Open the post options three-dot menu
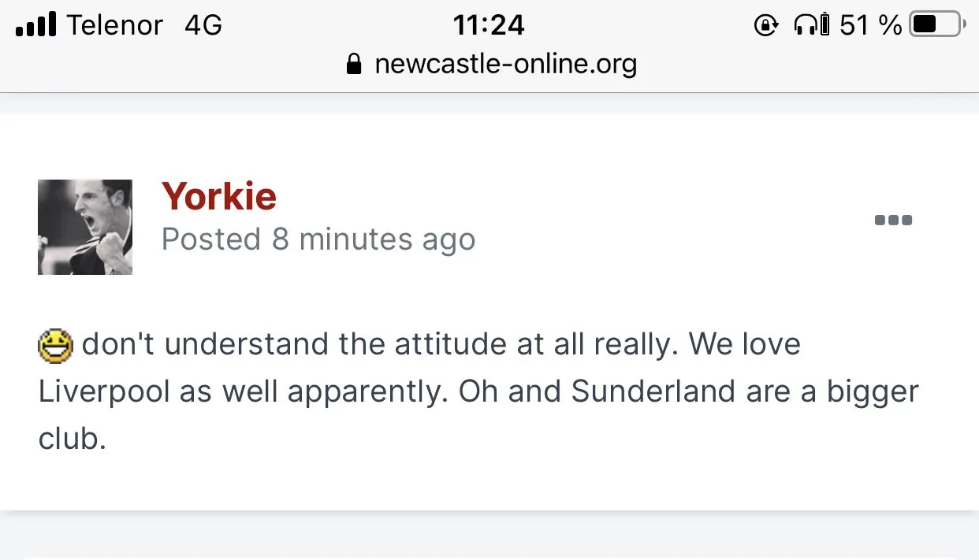This screenshot has width=979, height=560. point(893,221)
